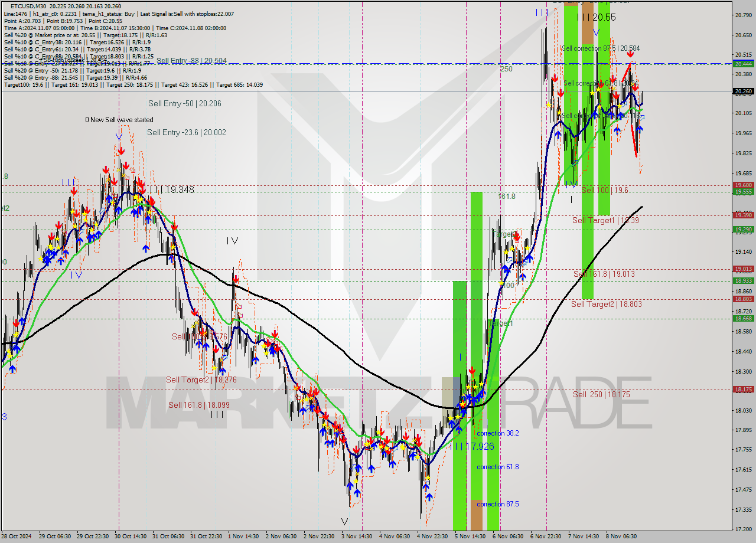756x543 pixels.
Task: Click the green 19.555 price tag
Action: [x=743, y=192]
